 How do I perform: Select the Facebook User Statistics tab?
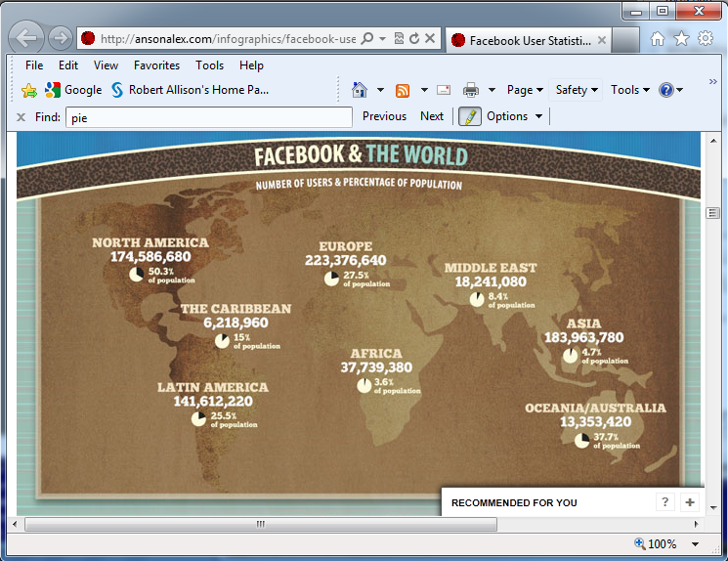[x=529, y=41]
